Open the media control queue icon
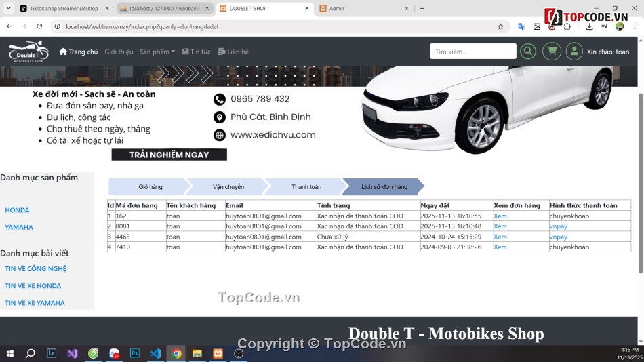The height and width of the screenshot is (362, 644). (605, 26)
